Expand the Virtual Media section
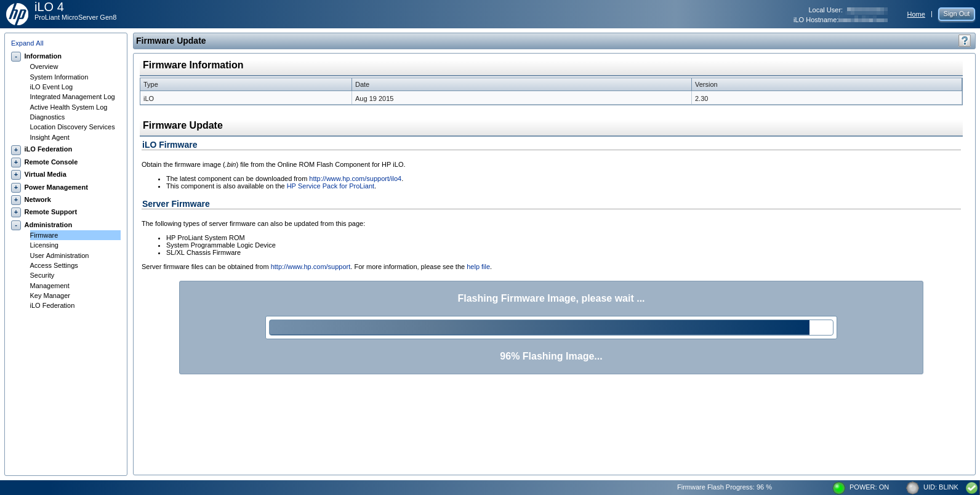This screenshot has height=495, width=980. click(16, 175)
